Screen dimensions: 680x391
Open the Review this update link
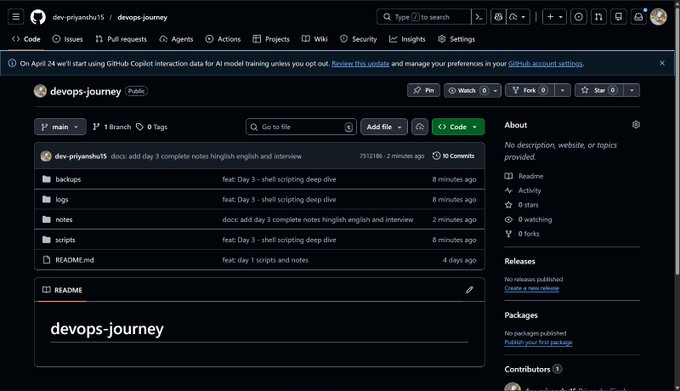pos(360,64)
